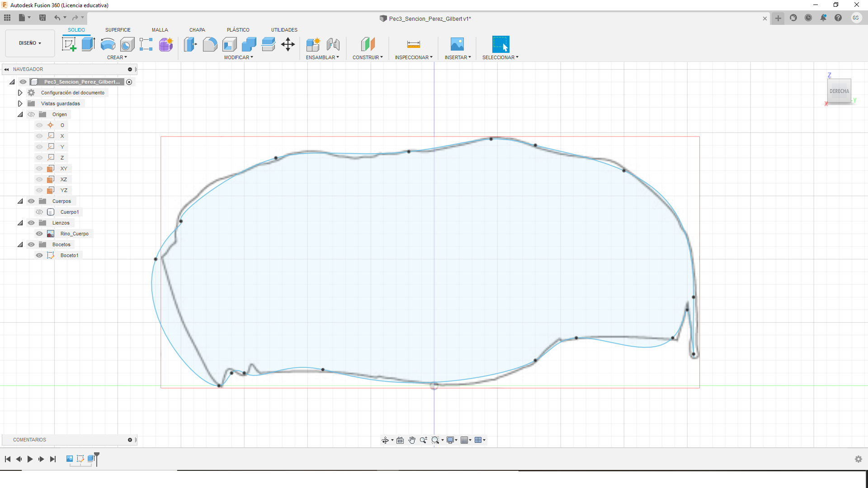Click the DERECHA ViewCube face
The height and width of the screenshot is (488, 868).
839,91
